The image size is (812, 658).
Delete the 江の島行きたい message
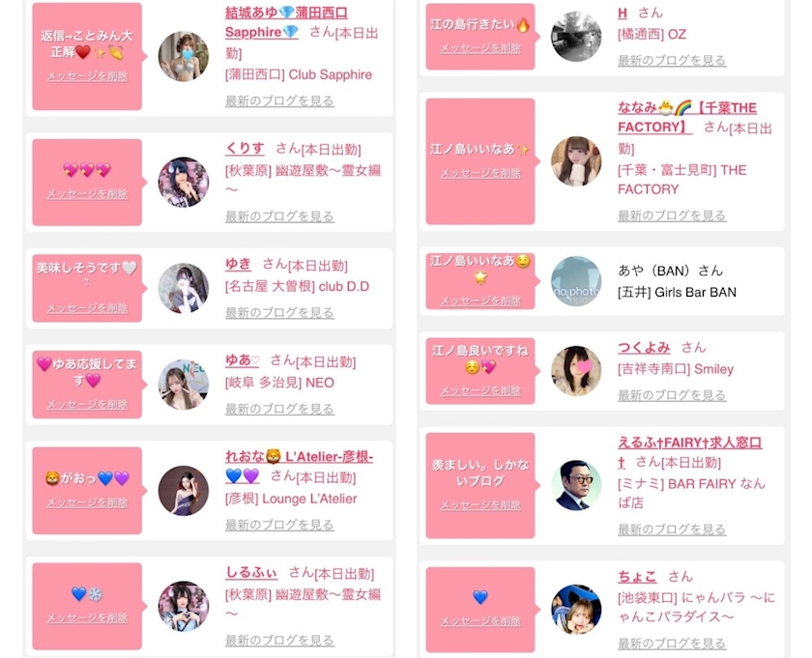(x=480, y=48)
